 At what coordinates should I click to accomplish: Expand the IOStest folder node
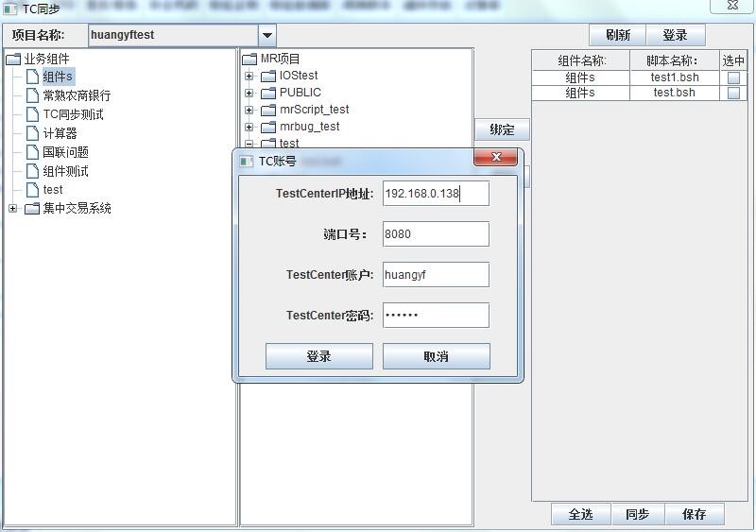pos(249,76)
